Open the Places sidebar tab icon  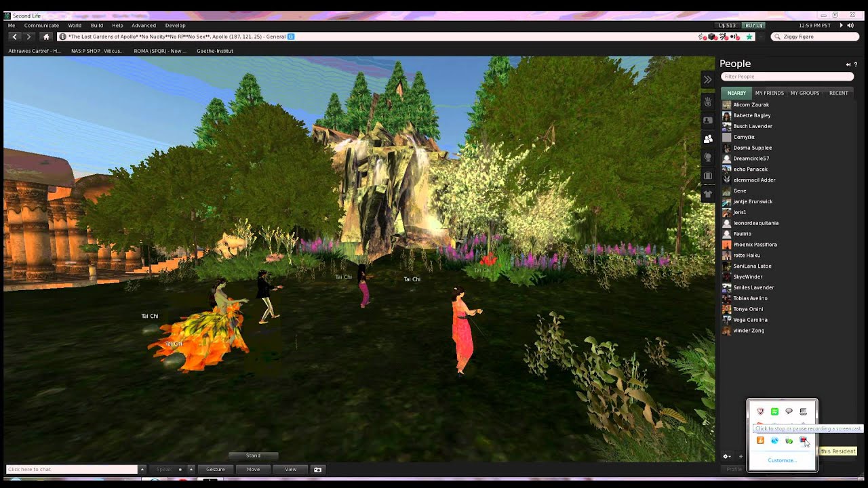click(707, 157)
